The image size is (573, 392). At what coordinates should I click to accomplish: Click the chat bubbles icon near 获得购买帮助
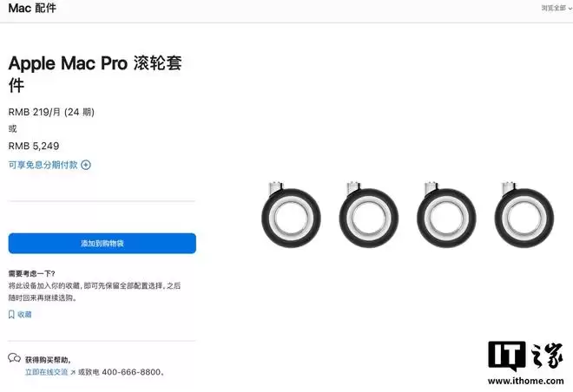pyautogui.click(x=14, y=358)
